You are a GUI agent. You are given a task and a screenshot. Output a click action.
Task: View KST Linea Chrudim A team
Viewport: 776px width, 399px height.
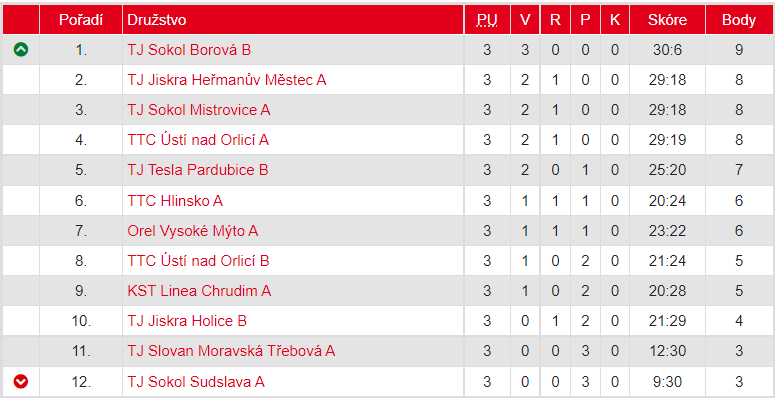(199, 291)
